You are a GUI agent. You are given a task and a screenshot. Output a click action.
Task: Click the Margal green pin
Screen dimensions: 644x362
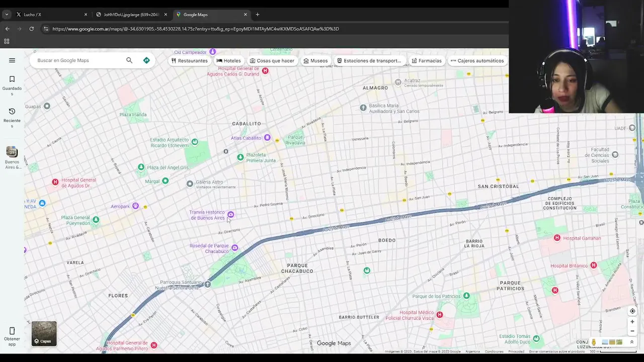(165, 181)
